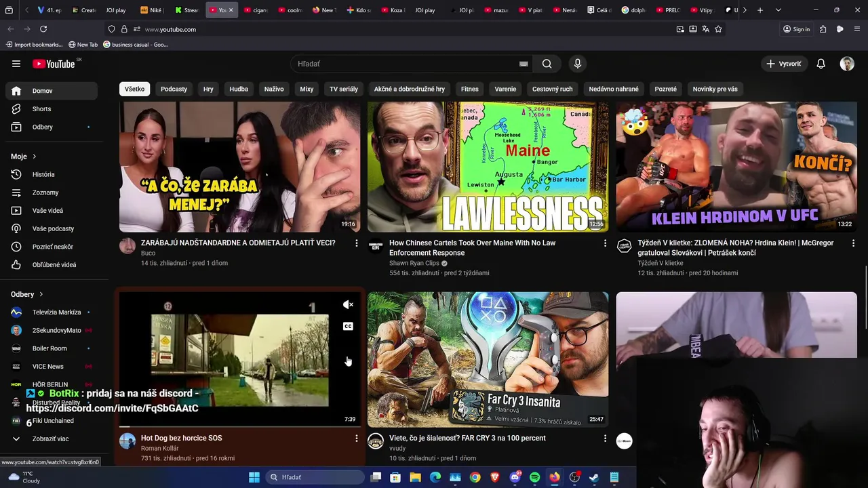The width and height of the screenshot is (868, 488).
Task: Open Buco channel avatar
Action: coord(127,246)
